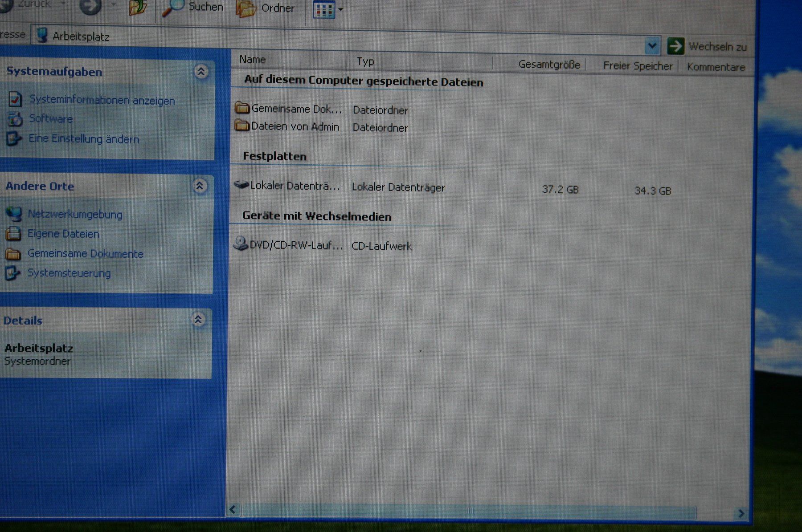Open the view mode dropdown arrow
Viewport: 802px width, 532px height.
coord(341,9)
